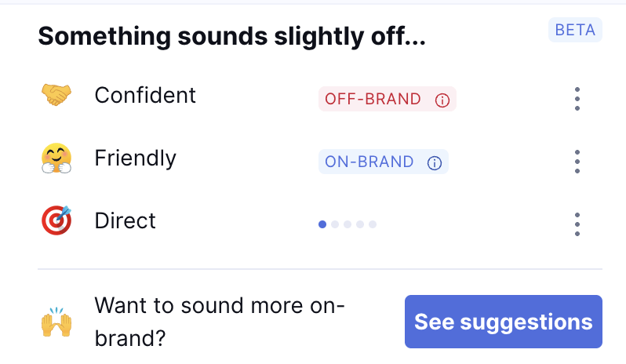Click the BETA label badge

(575, 30)
